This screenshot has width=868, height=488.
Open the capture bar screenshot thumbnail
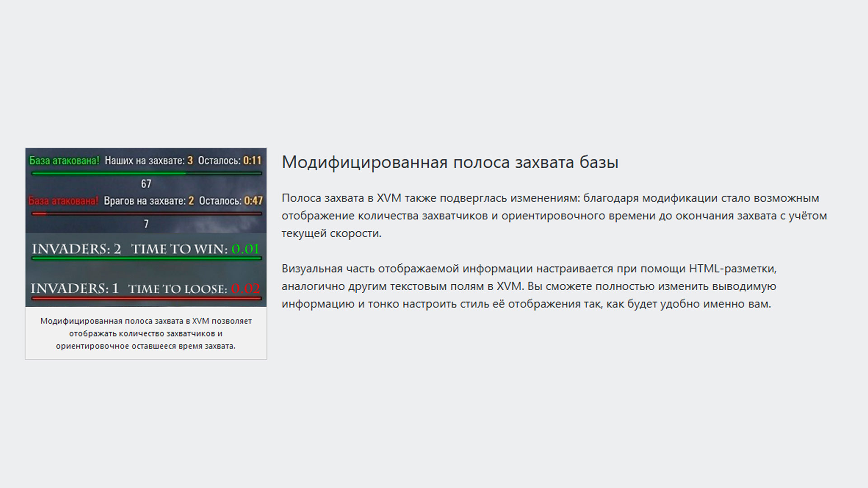click(146, 227)
